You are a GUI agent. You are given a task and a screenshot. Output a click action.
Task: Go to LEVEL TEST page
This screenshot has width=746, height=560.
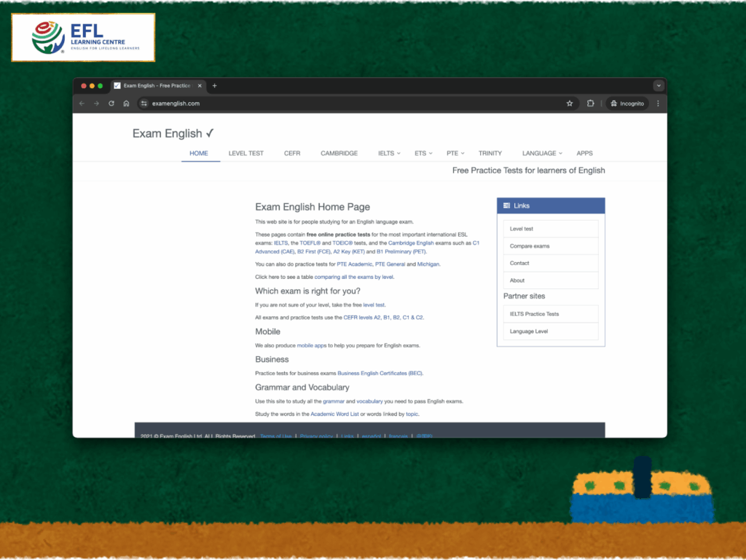pyautogui.click(x=246, y=153)
